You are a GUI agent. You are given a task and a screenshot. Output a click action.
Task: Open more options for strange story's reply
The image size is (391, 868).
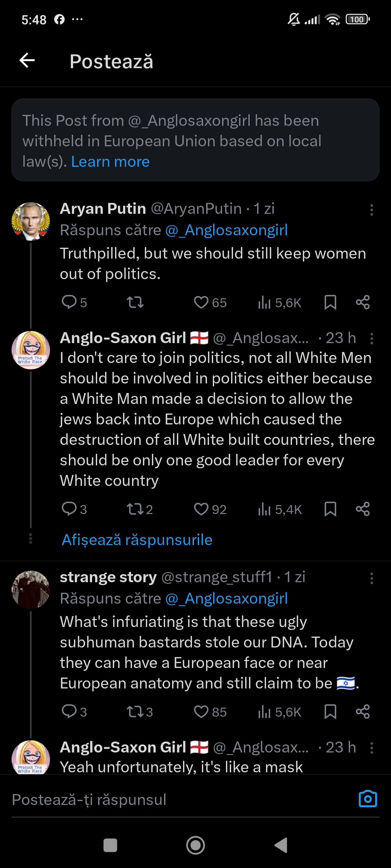(x=371, y=578)
